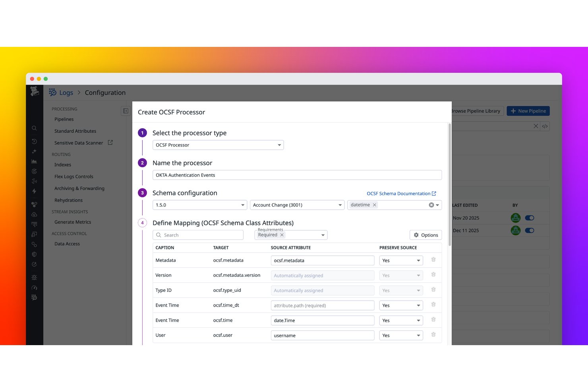Click the Logs icon in breadcrumb
This screenshot has height=392, width=588.
click(53, 93)
